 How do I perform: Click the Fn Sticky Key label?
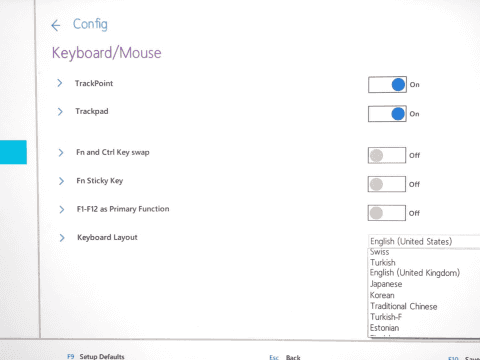(x=100, y=181)
